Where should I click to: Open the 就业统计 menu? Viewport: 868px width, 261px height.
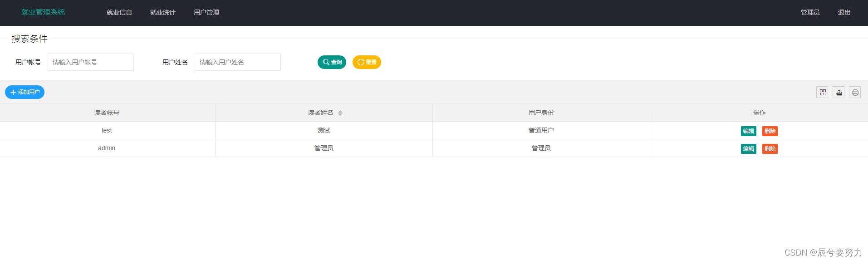pyautogui.click(x=163, y=12)
